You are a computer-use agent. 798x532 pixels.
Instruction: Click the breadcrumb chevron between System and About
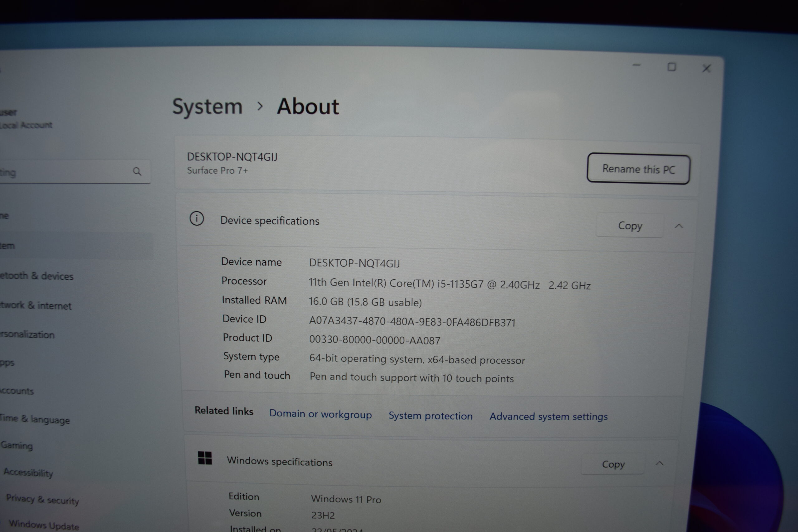(260, 107)
